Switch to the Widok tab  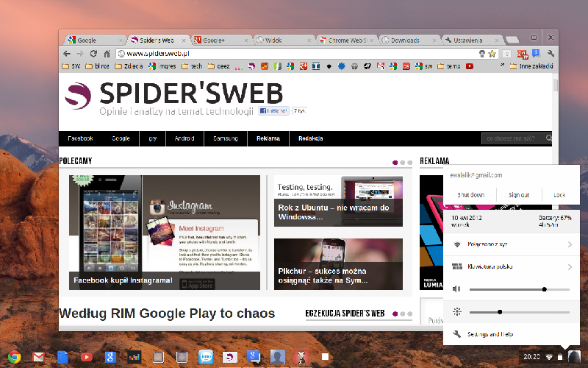pyautogui.click(x=284, y=40)
